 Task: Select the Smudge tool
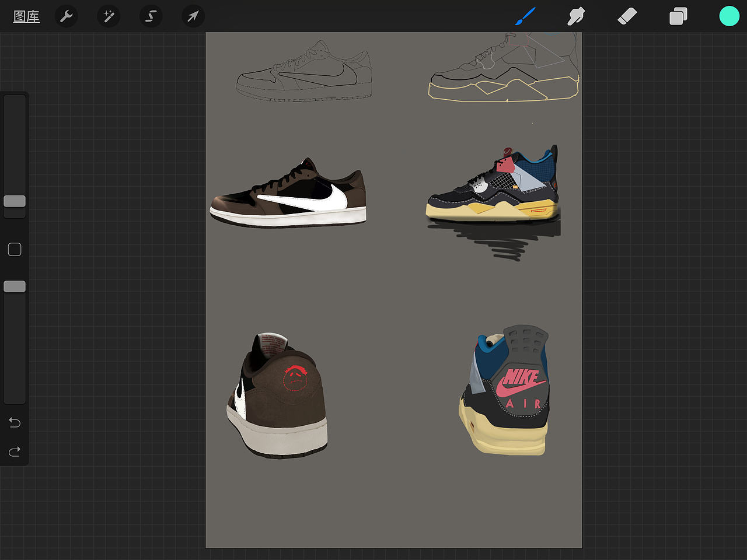576,16
